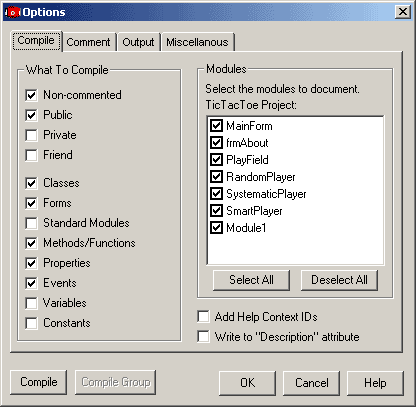Confirm options with OK button
The image size is (416, 407).
click(248, 383)
